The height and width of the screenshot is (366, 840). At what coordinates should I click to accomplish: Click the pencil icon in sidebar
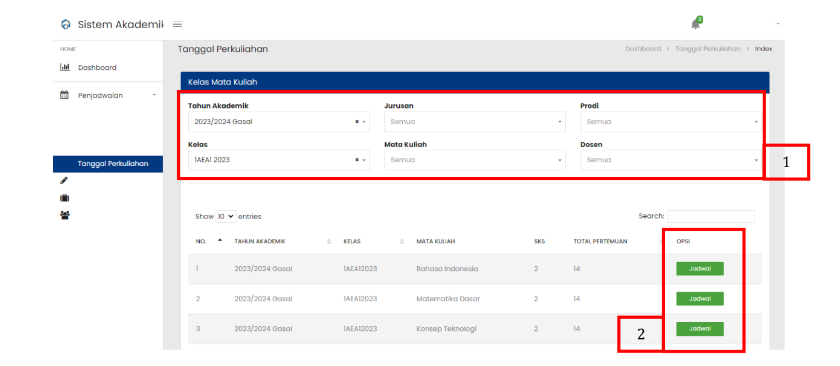tap(64, 181)
